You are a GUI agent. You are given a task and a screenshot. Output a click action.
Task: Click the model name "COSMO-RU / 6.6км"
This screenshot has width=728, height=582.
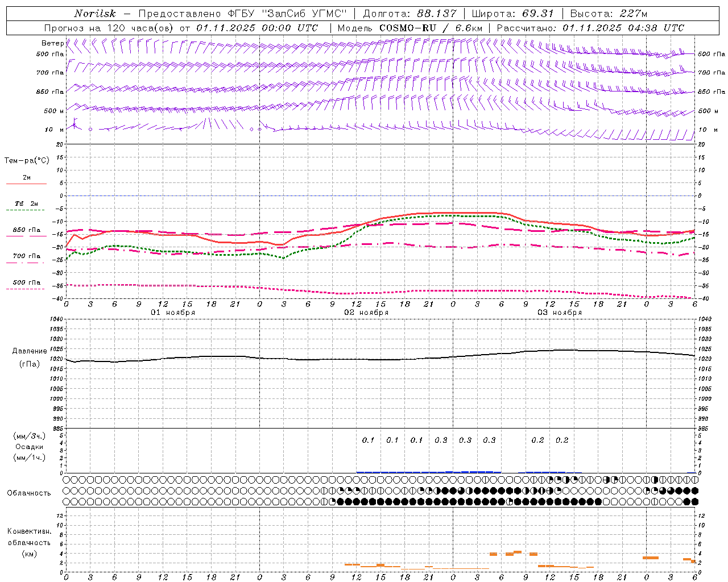click(x=430, y=28)
